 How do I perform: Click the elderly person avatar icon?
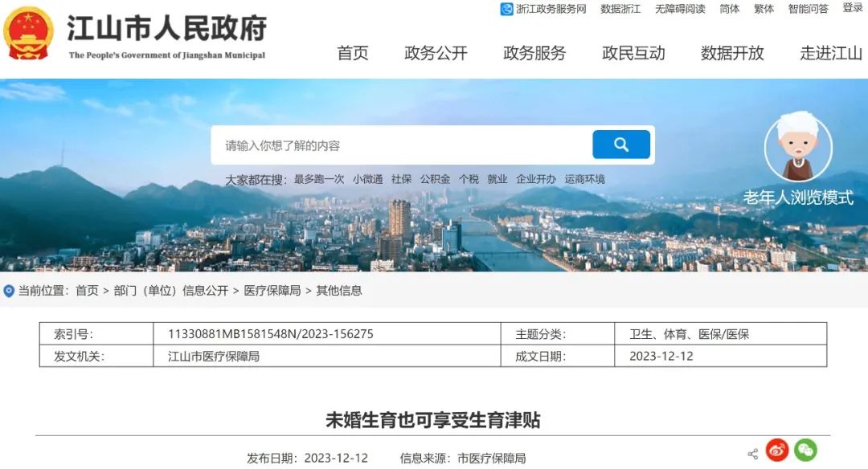click(798, 147)
